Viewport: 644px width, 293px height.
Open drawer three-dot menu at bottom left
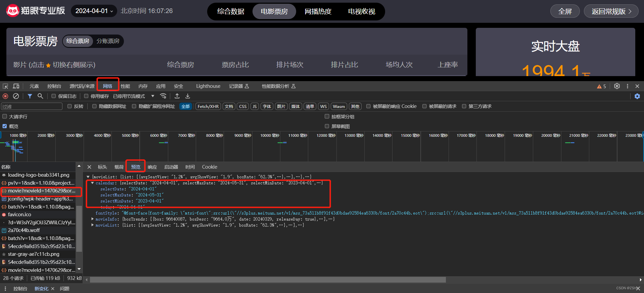[5, 289]
